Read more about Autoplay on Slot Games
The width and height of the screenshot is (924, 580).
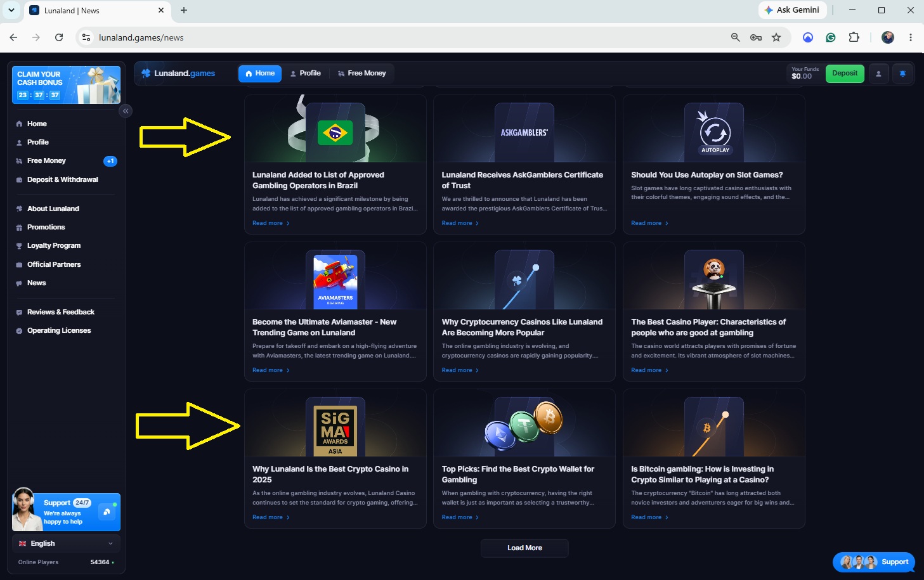[x=649, y=223]
